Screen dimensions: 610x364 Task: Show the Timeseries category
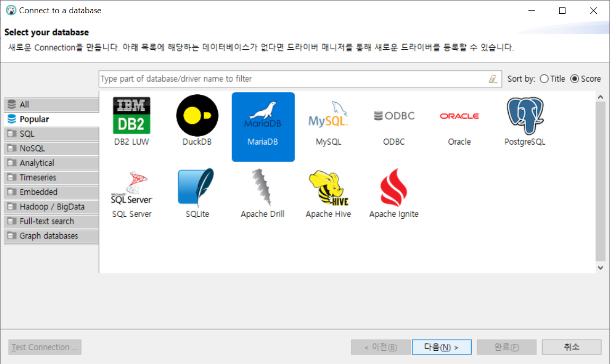coord(51,177)
